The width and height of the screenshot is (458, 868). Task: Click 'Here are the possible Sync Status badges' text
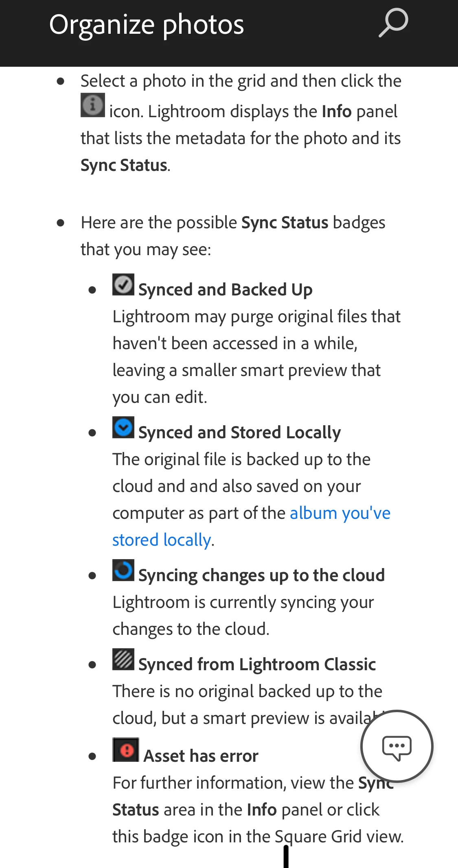pyautogui.click(x=232, y=223)
